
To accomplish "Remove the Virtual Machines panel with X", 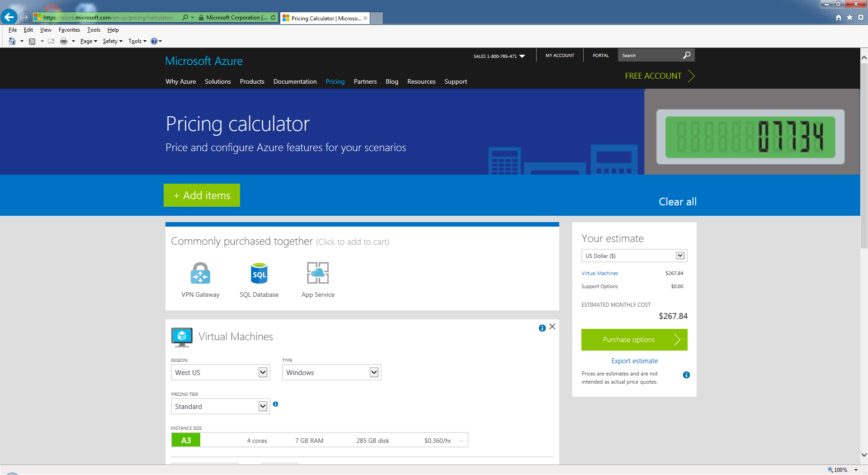I will 552,327.
